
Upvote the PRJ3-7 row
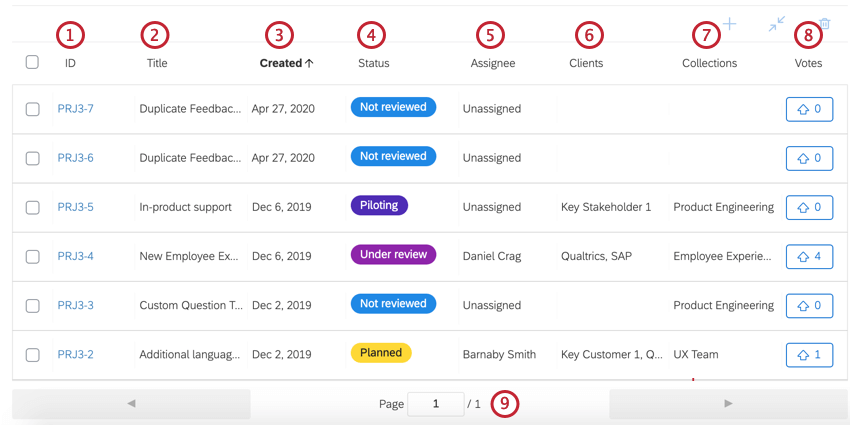809,109
